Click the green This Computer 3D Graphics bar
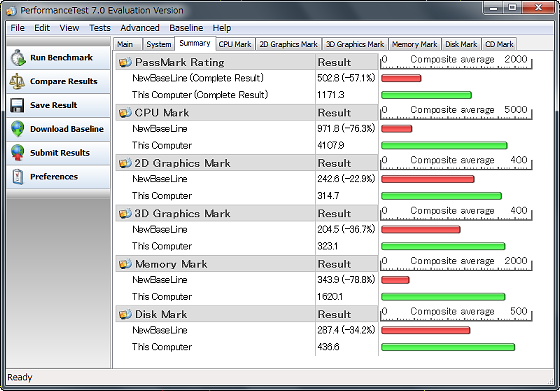 tap(443, 246)
